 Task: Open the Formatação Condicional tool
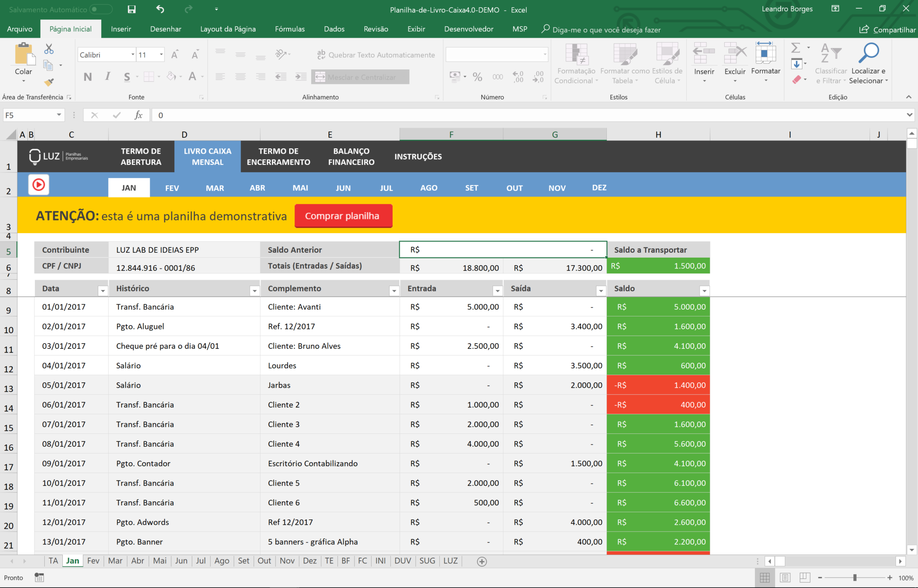point(576,63)
